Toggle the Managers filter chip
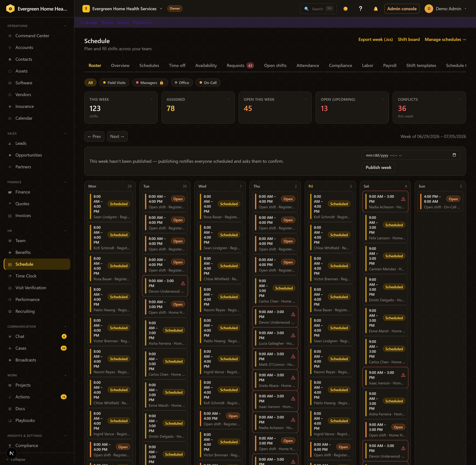476x465 pixels. pos(150,83)
